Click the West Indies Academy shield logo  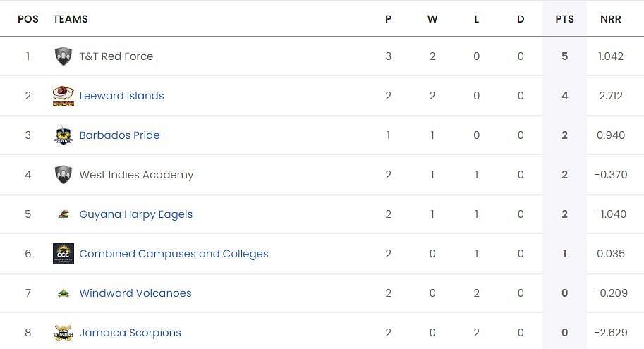point(63,175)
